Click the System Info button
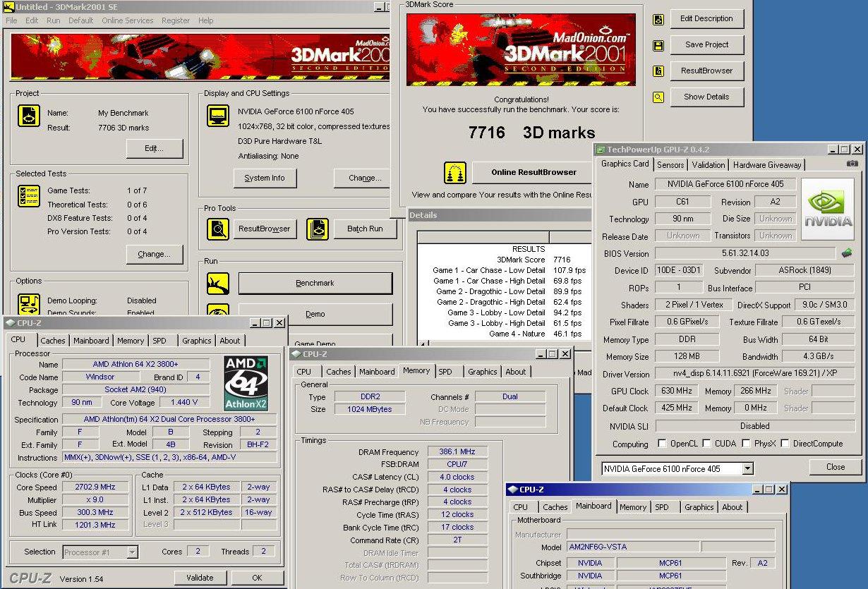The image size is (868, 589). pyautogui.click(x=265, y=178)
